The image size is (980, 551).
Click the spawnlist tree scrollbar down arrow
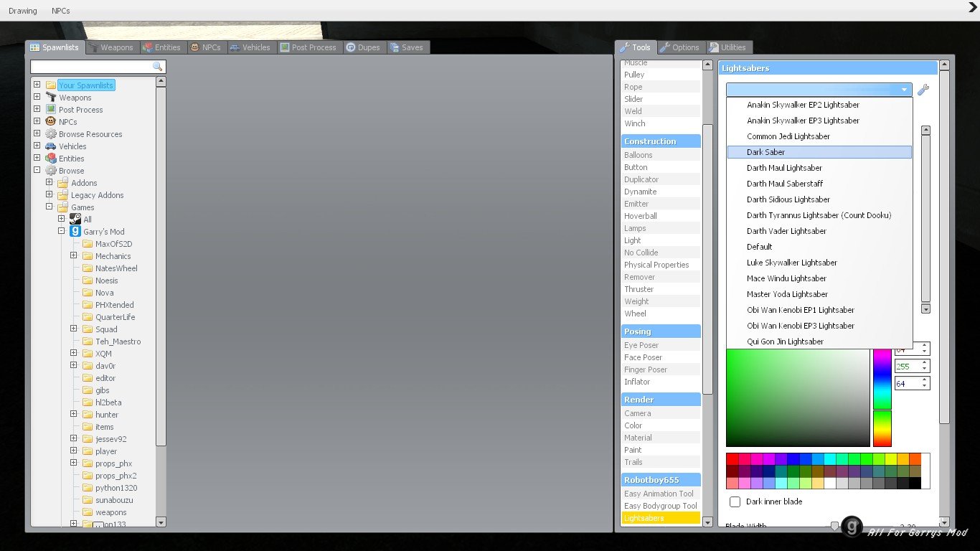point(161,522)
